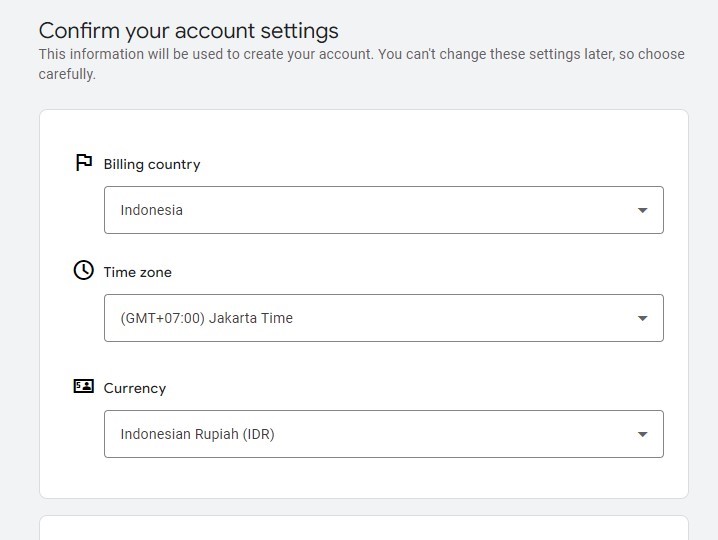718x540 pixels.
Task: Click the 'This information will be used' description text
Action: click(x=361, y=64)
